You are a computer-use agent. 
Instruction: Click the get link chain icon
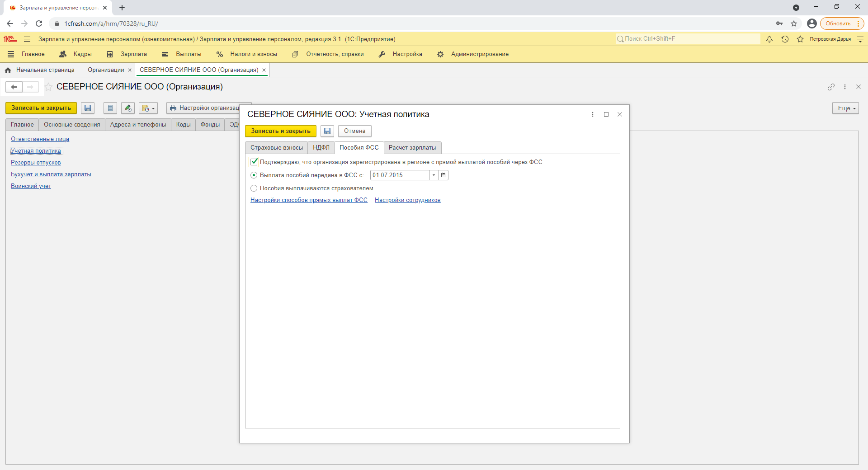[x=831, y=87]
